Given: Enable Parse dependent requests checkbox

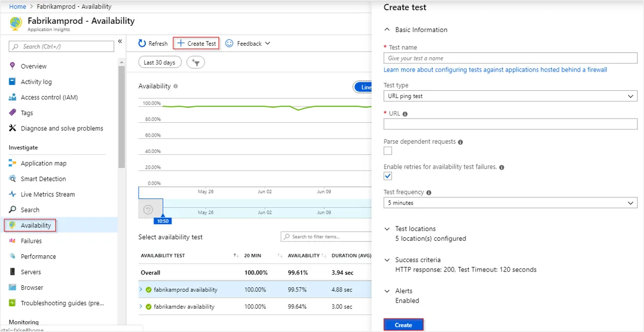Looking at the screenshot, I should pyautogui.click(x=388, y=151).
